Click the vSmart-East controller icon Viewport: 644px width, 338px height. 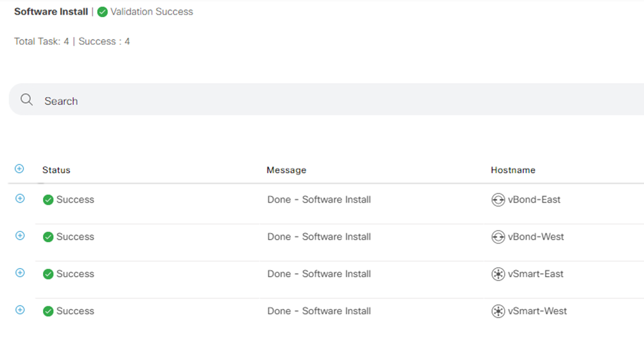(498, 274)
